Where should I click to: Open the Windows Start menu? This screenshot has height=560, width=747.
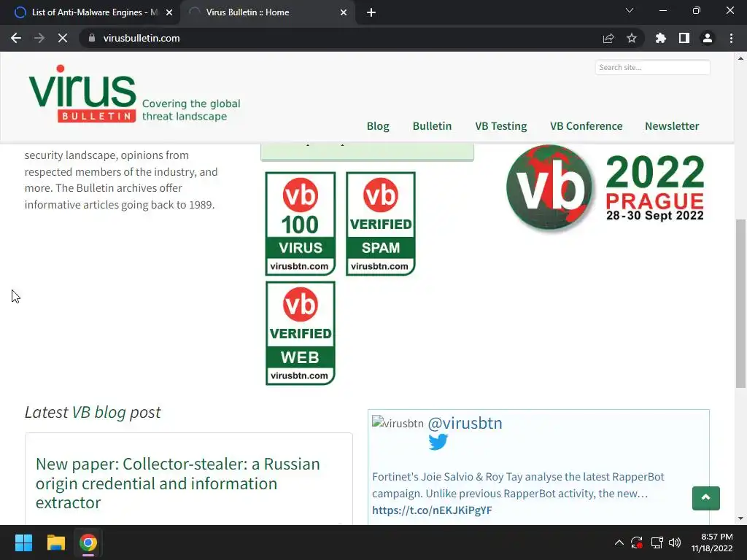tap(23, 542)
